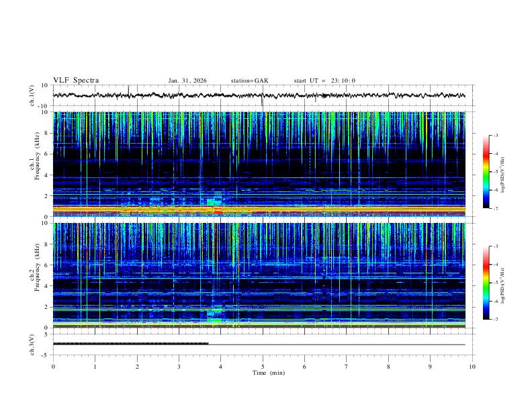Click the ch.2 PSD color bar
Image resolution: width=532 pixels, height=411 pixels.
coord(486,283)
